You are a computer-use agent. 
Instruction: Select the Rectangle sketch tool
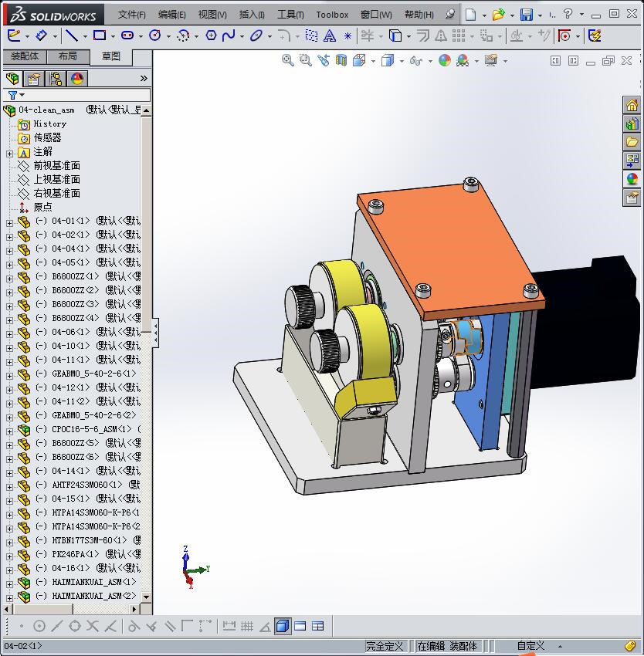pyautogui.click(x=100, y=36)
